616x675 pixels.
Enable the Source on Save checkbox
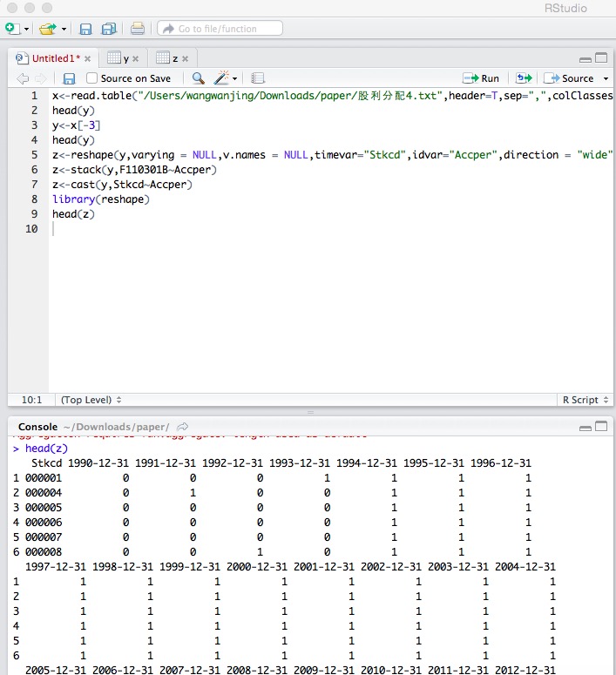coord(92,78)
